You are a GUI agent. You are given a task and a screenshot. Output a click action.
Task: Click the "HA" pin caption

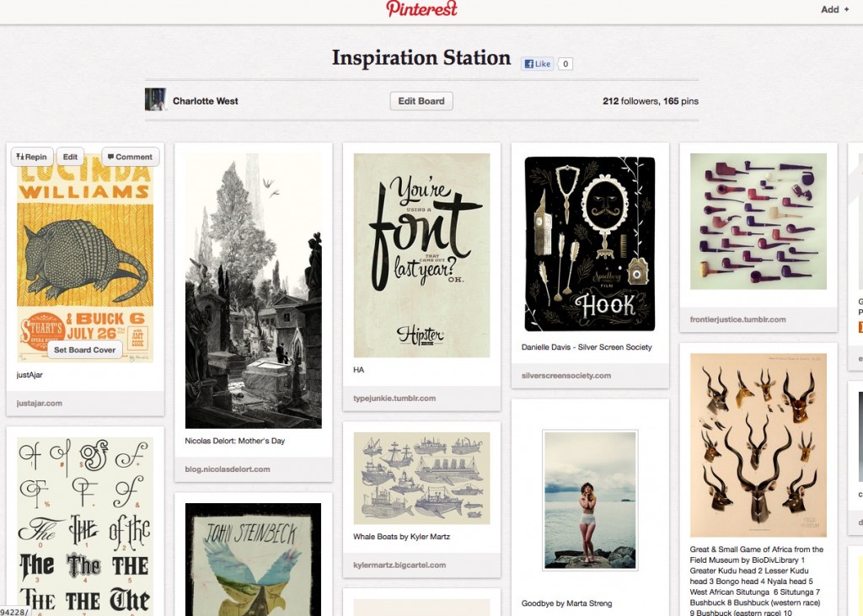(x=359, y=370)
